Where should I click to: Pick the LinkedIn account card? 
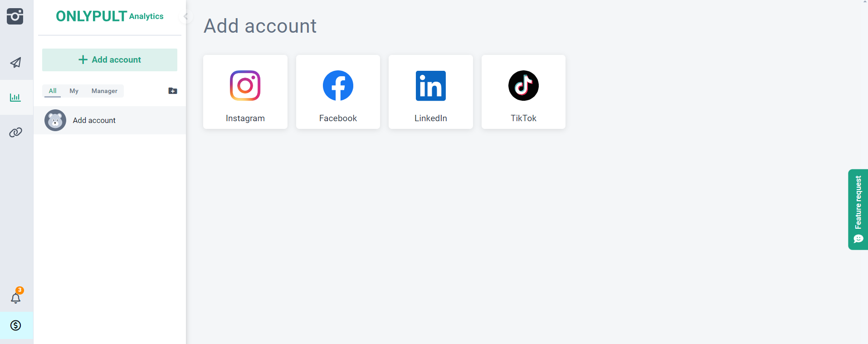[431, 92]
